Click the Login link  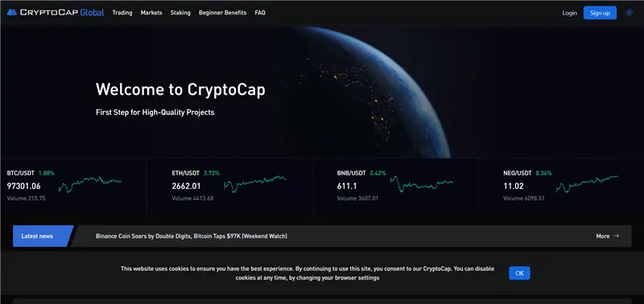coord(570,13)
